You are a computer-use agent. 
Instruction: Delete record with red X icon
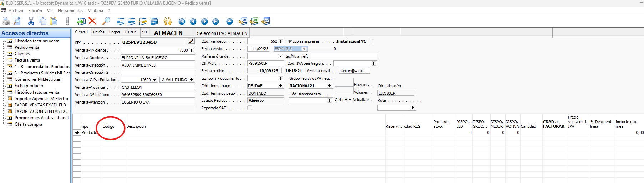point(92,21)
